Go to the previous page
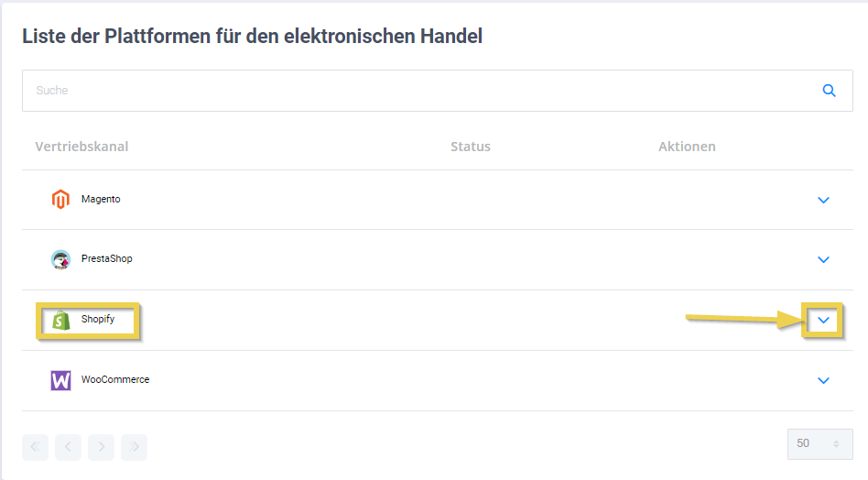The image size is (868, 480). coord(68,447)
